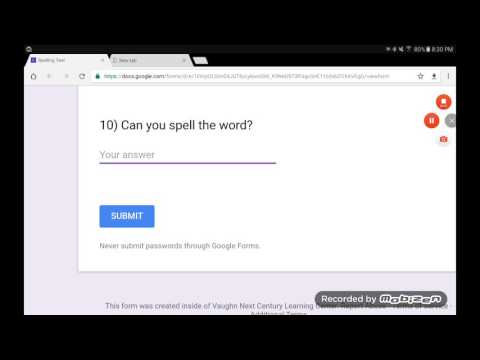This screenshot has height=360, width=480.
Task: Close the New tab browser tab
Action: pyautogui.click(x=184, y=60)
